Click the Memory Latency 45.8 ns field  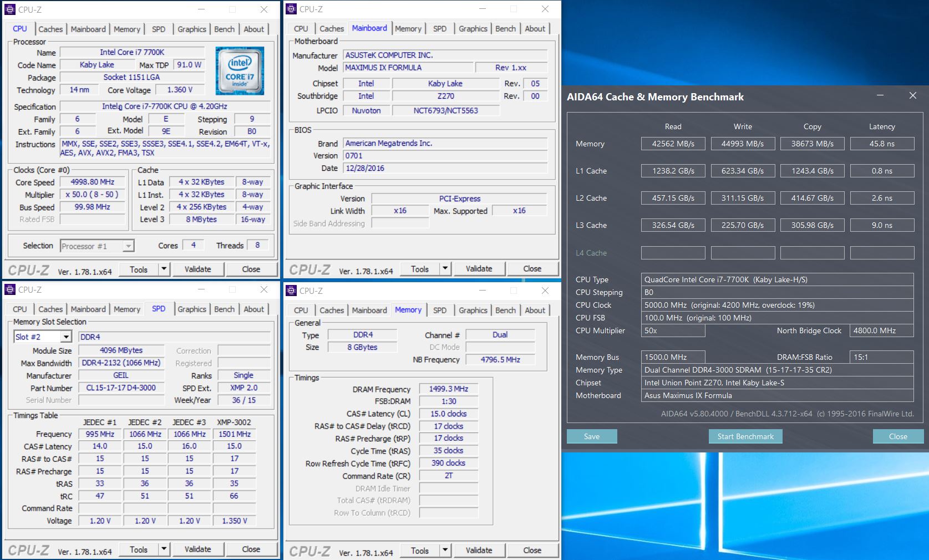882,144
